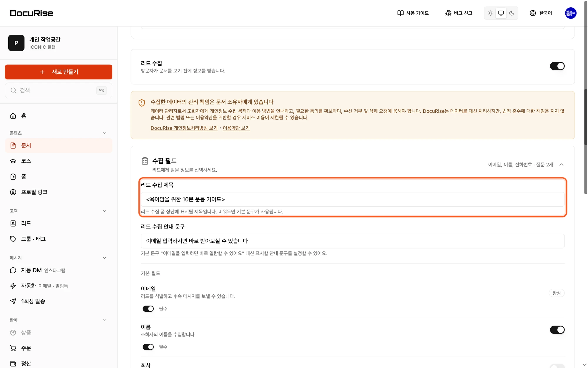
Task: Open 1회성 발송 in sidebar
Action: pos(59,301)
